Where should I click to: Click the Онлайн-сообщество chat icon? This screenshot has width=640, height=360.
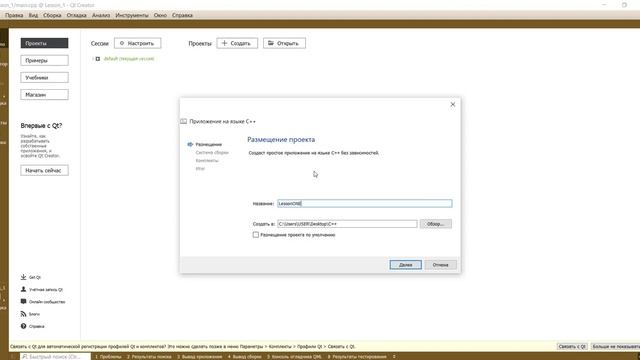tap(23, 302)
